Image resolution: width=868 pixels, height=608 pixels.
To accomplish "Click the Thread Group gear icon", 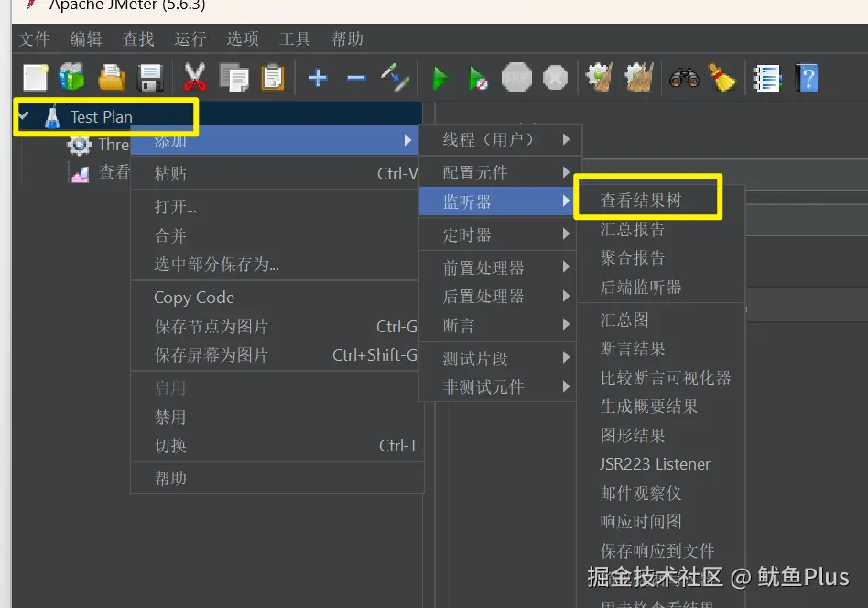I will (x=79, y=145).
